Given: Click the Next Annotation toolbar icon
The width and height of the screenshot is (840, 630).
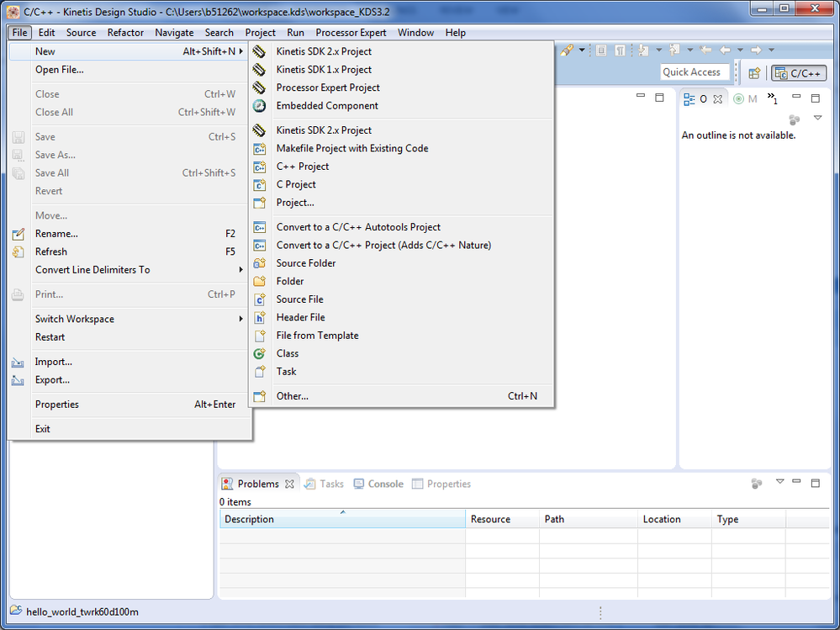Looking at the screenshot, I should pyautogui.click(x=643, y=50).
